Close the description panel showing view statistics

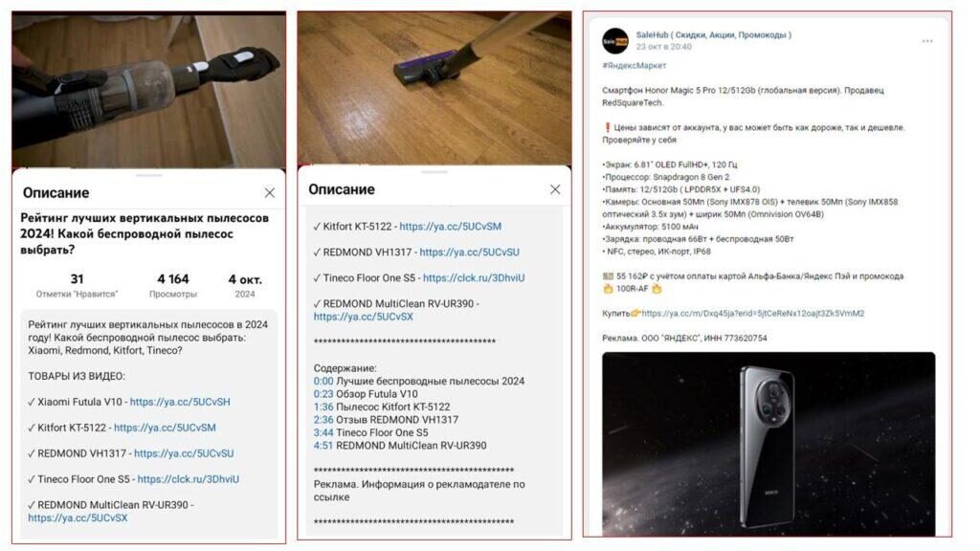tap(270, 193)
